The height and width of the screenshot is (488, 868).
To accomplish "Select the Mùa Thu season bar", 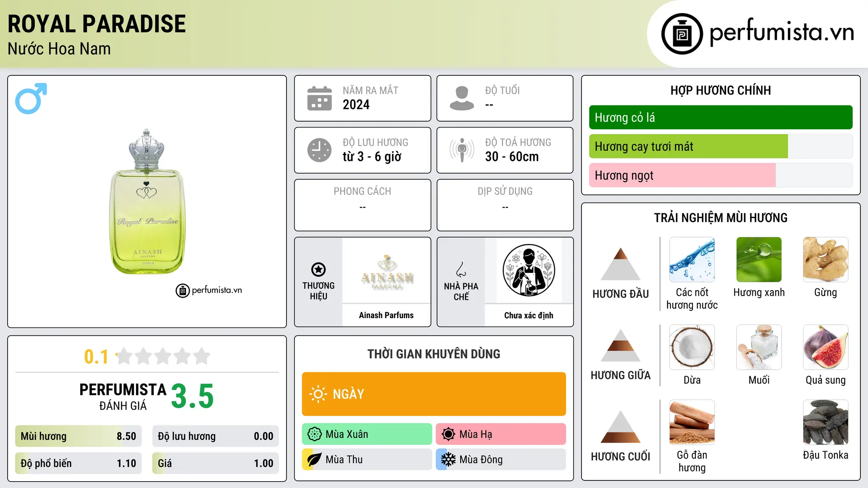I will [367, 460].
